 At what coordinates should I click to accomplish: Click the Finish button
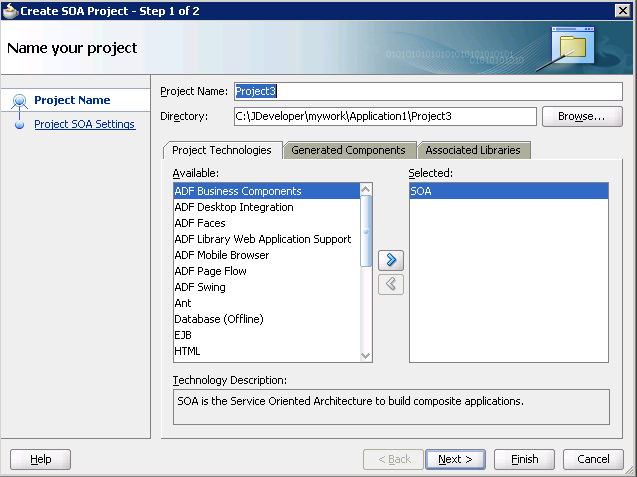tap(524, 459)
